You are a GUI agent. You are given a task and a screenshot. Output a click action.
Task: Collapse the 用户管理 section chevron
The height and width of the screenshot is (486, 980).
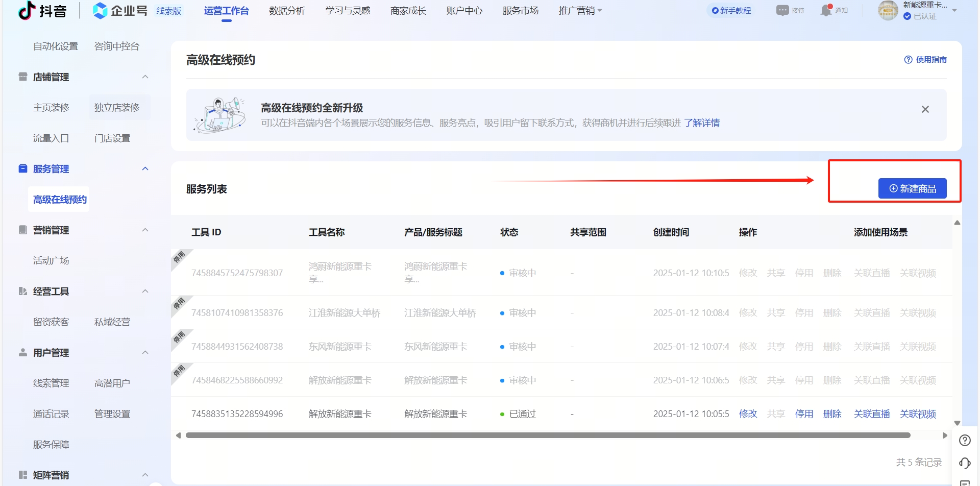(x=145, y=352)
